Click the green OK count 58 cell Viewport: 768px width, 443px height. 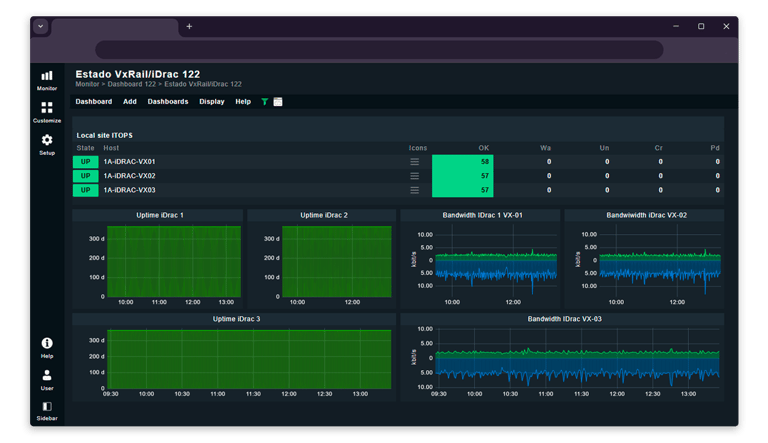tap(462, 162)
